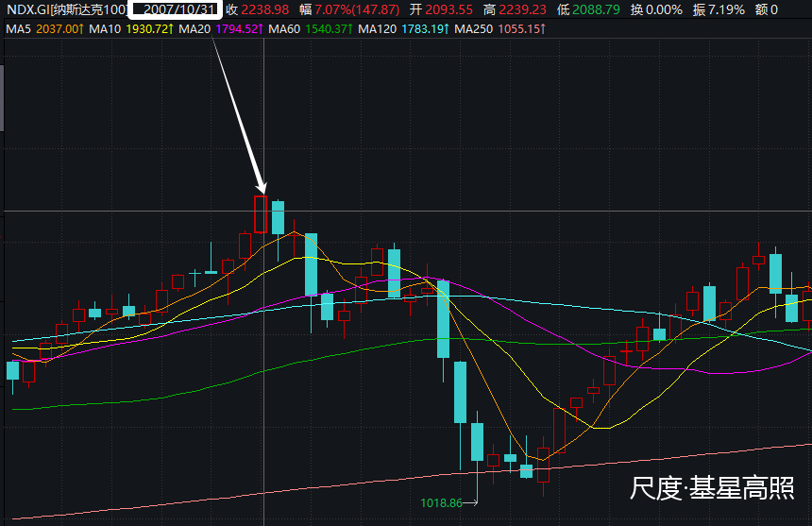Click the low price label 1018.86

441,502
